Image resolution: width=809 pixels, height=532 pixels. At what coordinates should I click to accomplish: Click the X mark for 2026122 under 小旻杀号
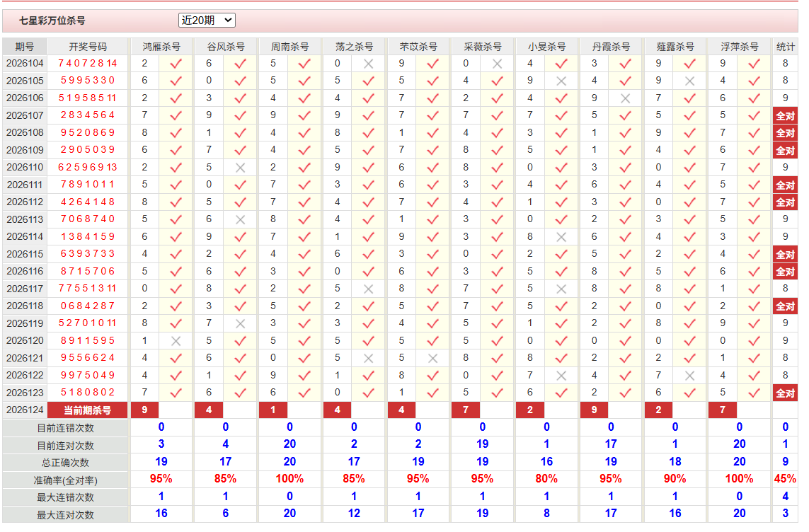(561, 376)
